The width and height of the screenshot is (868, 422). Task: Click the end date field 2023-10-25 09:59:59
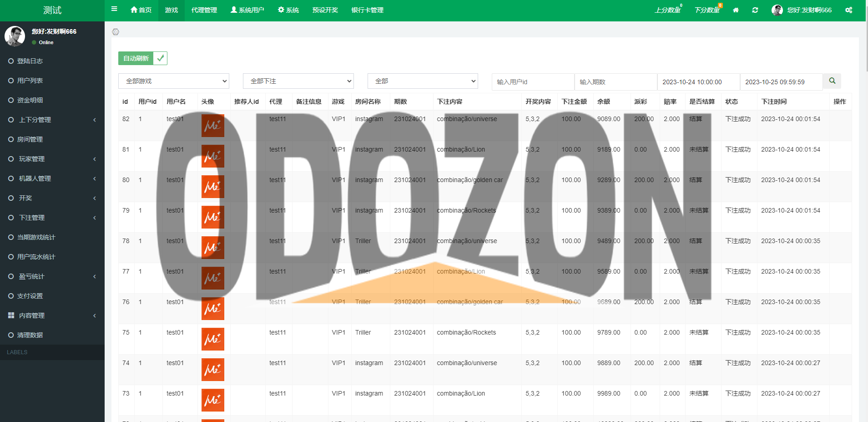coord(782,82)
